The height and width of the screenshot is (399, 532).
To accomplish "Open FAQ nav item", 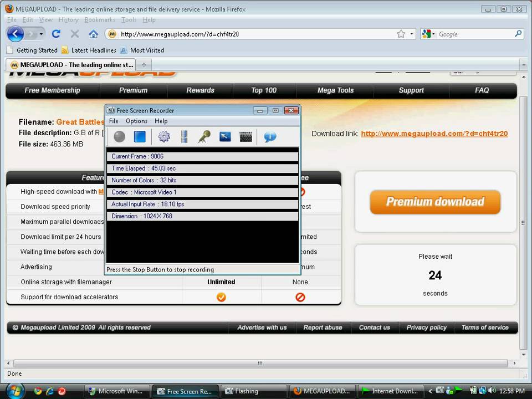I will pyautogui.click(x=482, y=90).
